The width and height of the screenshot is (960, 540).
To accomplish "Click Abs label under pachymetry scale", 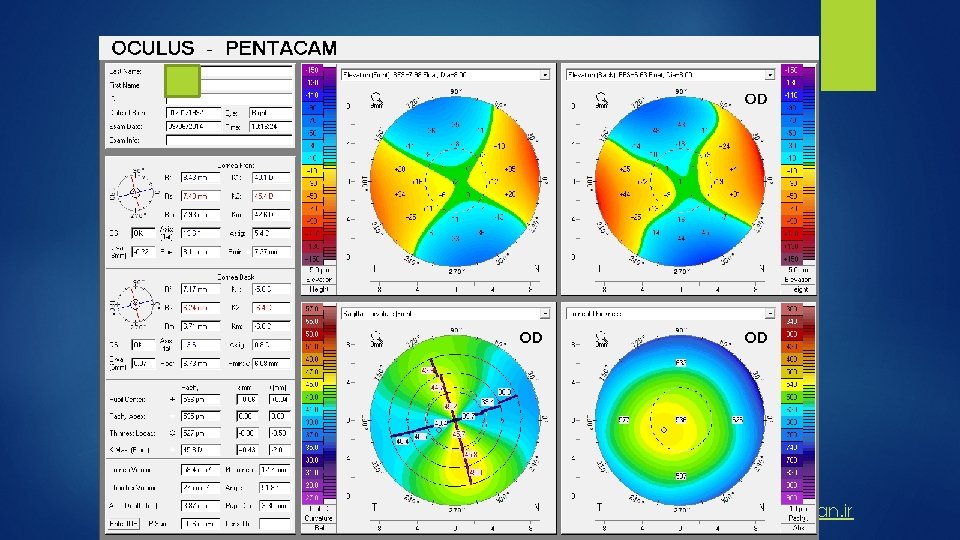I will (798, 528).
